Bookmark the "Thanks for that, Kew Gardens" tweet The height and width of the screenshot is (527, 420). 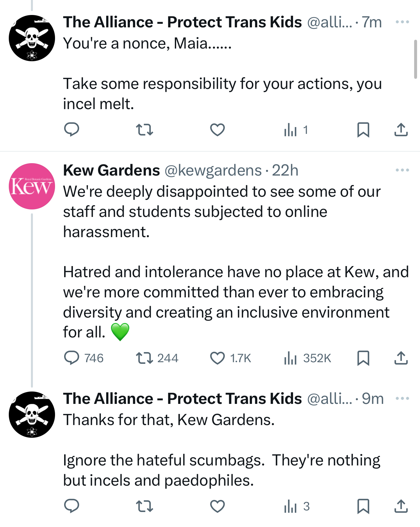[x=363, y=506]
